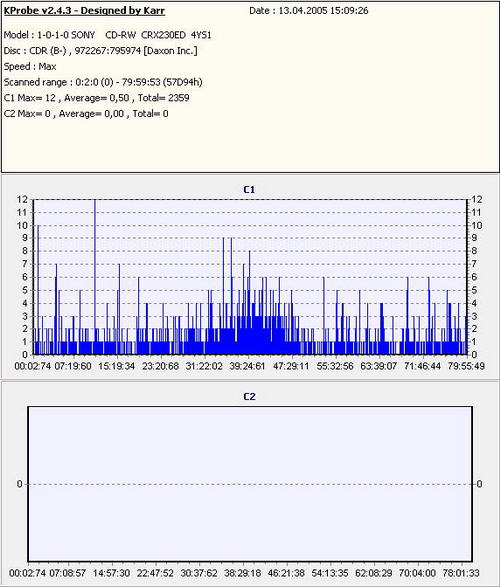Screen dimensions: 500x587
Task: Click the zero dashed line in C2 chart
Action: tap(250, 484)
